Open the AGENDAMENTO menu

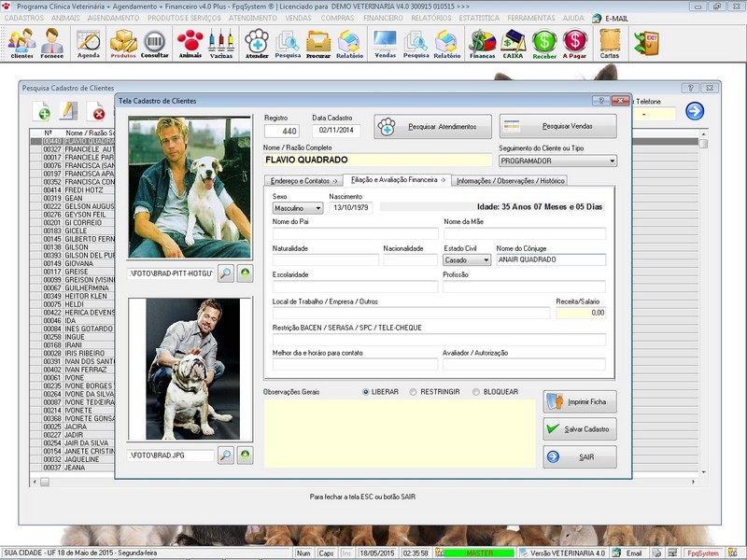[x=113, y=18]
